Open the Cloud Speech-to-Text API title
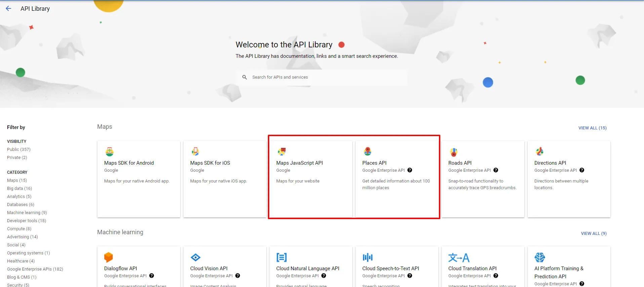The height and width of the screenshot is (287, 644). pyautogui.click(x=391, y=269)
